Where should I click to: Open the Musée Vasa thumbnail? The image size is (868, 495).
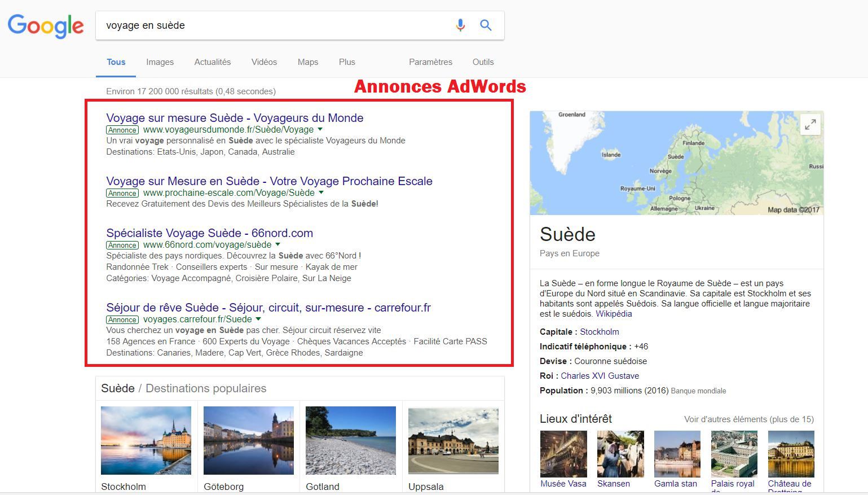point(563,454)
